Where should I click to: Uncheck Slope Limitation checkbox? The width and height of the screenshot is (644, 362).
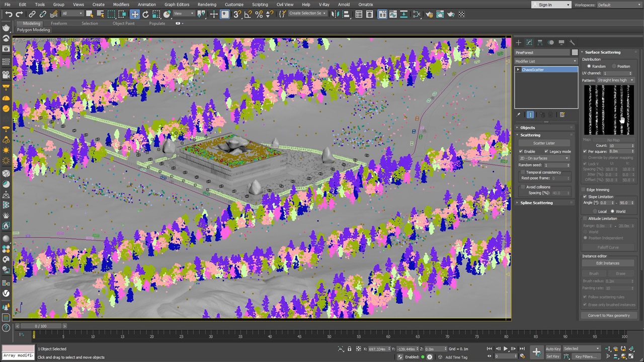(x=585, y=197)
